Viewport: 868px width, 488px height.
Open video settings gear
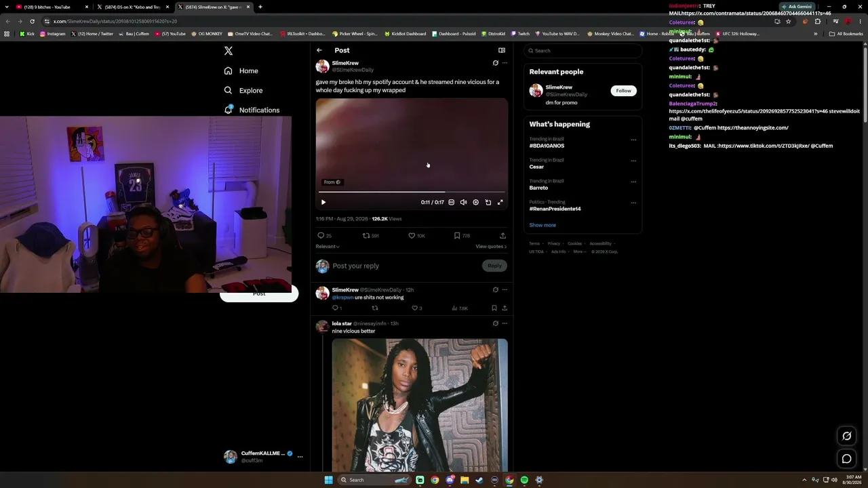coord(476,202)
